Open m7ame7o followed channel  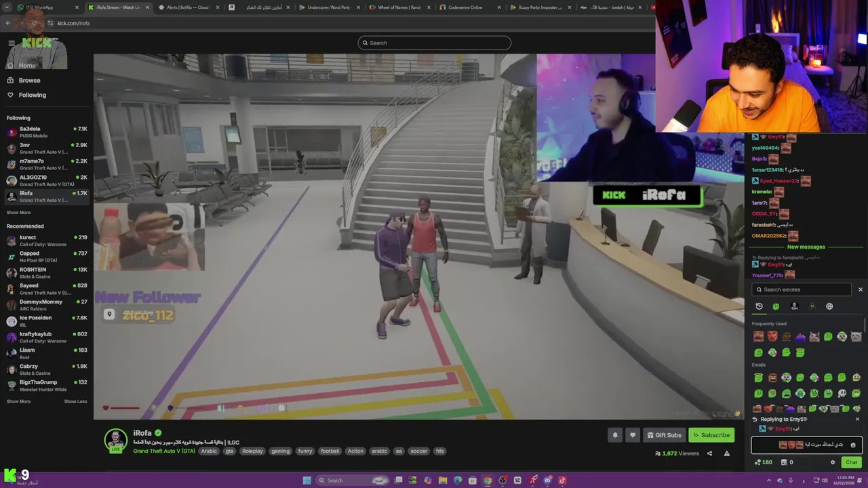click(46, 164)
